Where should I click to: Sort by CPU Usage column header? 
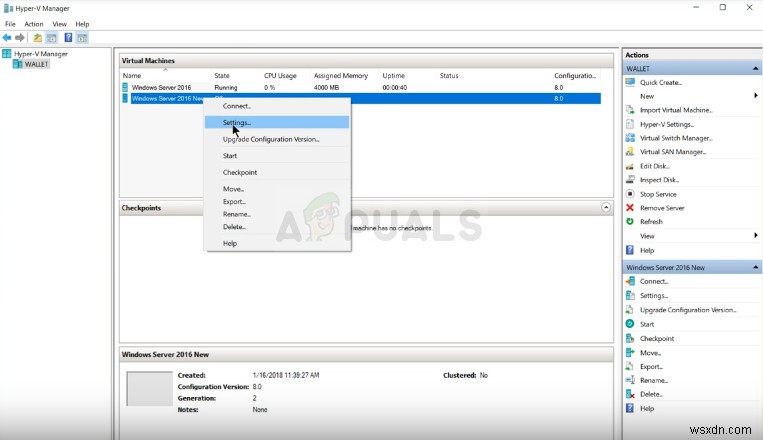[280, 75]
